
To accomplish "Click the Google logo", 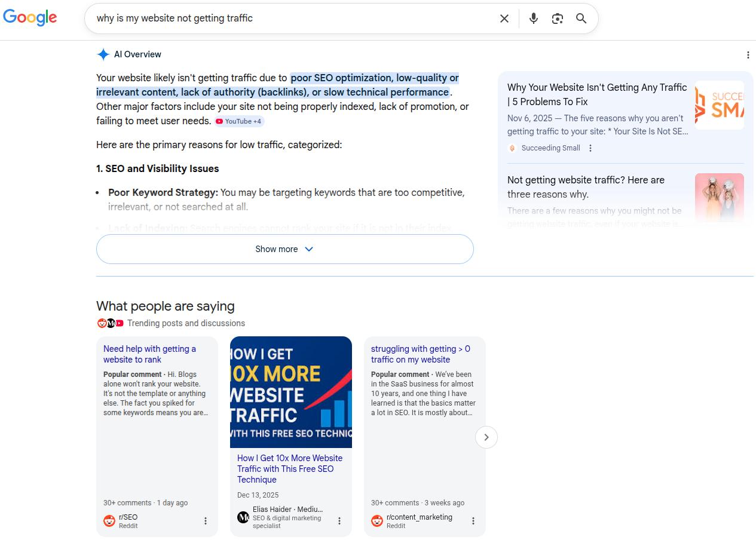I will pyautogui.click(x=30, y=17).
